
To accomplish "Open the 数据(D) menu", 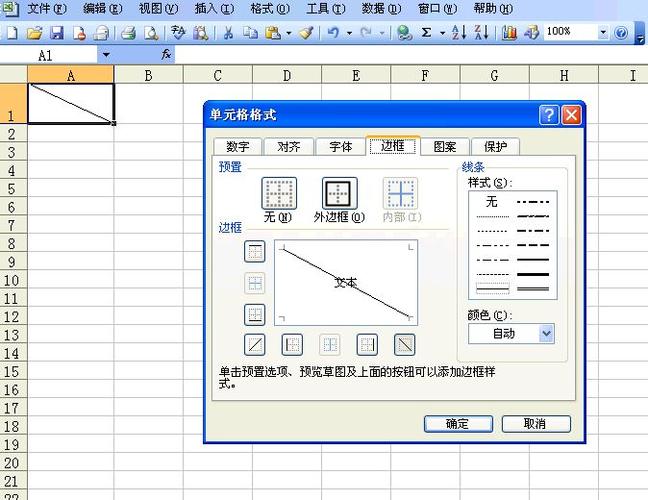I will tap(381, 9).
